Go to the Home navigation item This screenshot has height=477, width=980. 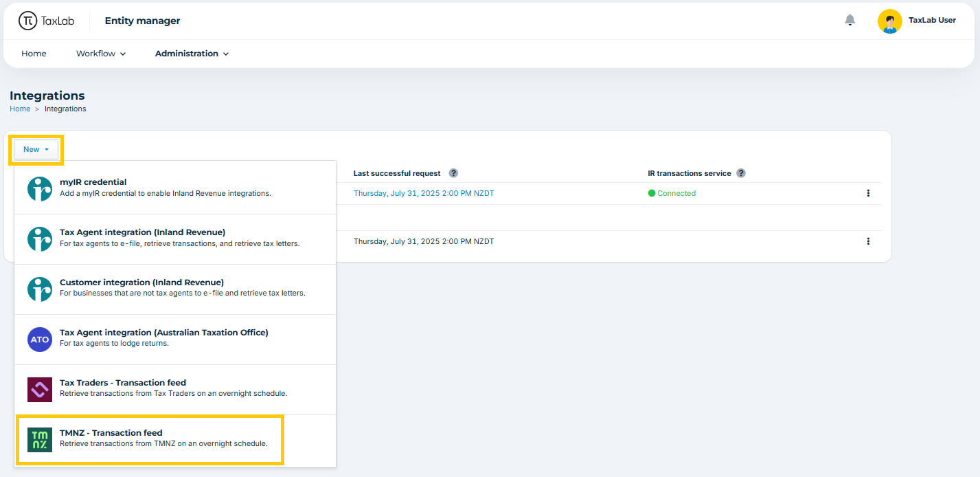[34, 54]
